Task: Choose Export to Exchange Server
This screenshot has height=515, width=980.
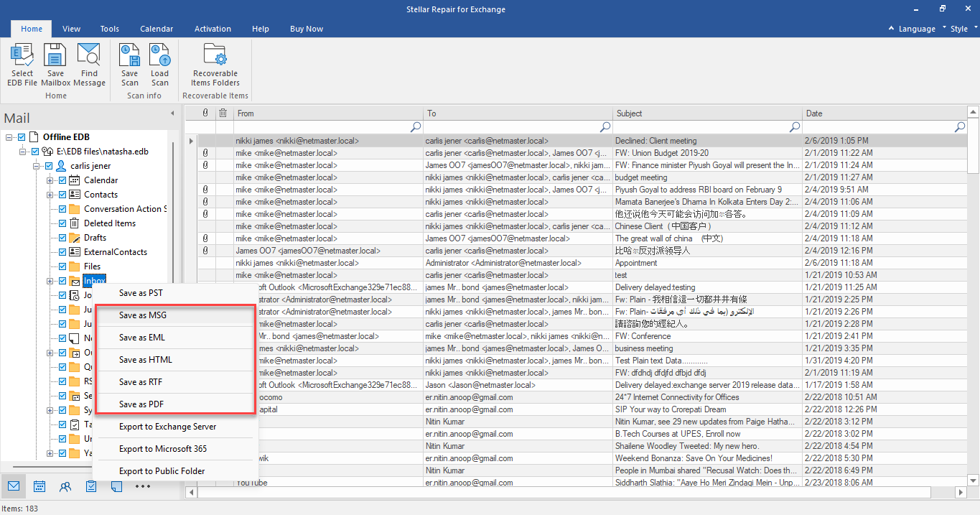Action: click(x=174, y=427)
